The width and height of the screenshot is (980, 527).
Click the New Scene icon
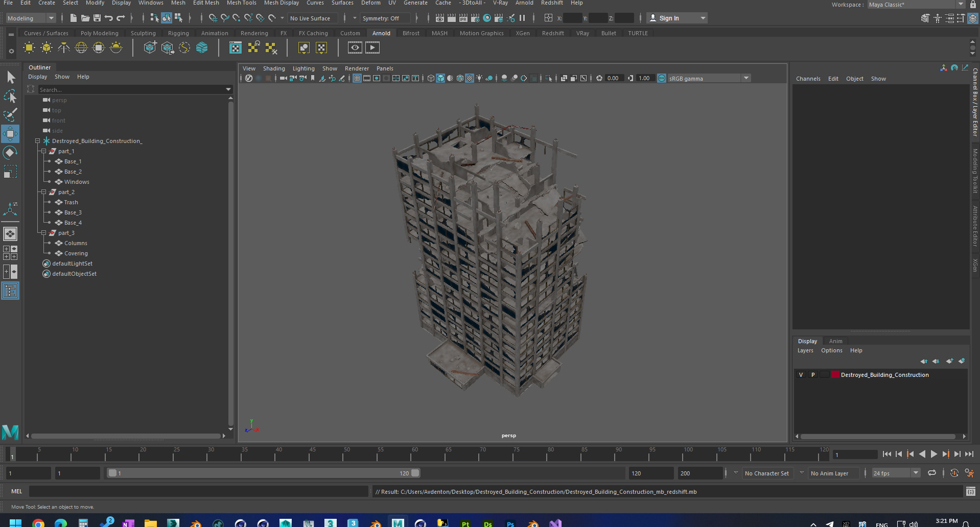[73, 18]
